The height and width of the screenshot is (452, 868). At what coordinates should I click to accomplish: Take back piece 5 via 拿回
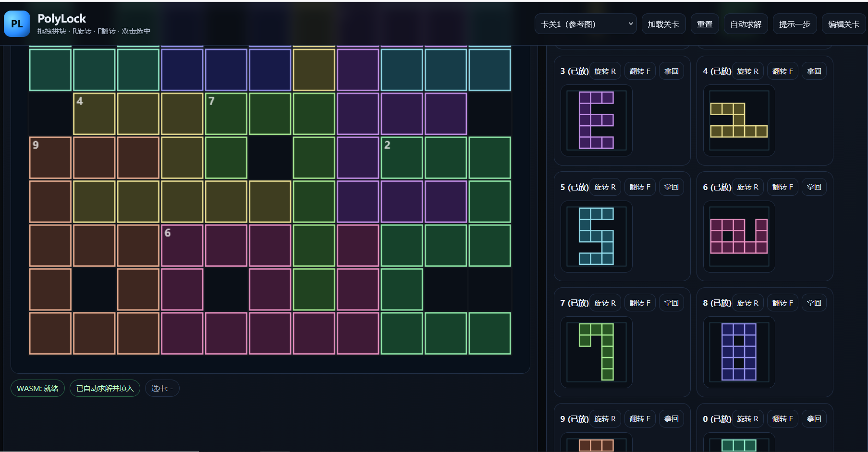pyautogui.click(x=671, y=187)
